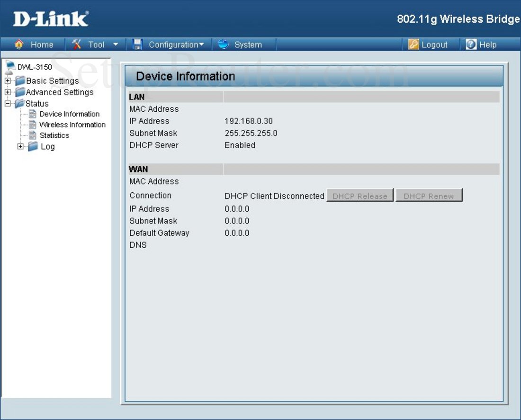Open the Configuration dropdown menu
Screen dimensions: 521x420
click(x=202, y=44)
